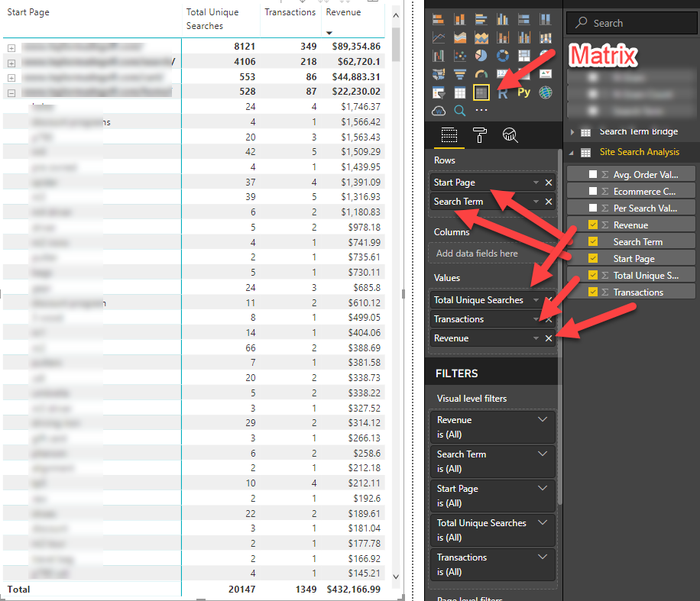Remove Search Term from Rows
Screen dimensions: 700x601
tap(549, 202)
